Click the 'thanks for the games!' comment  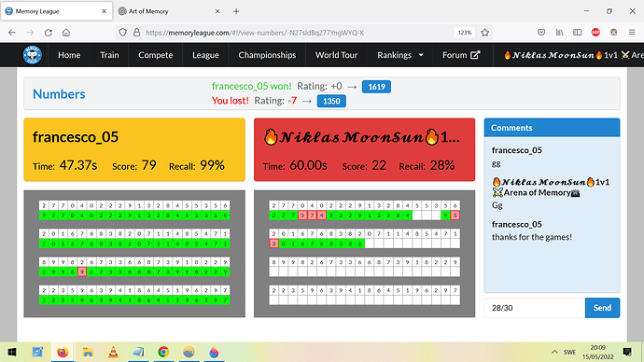531,237
